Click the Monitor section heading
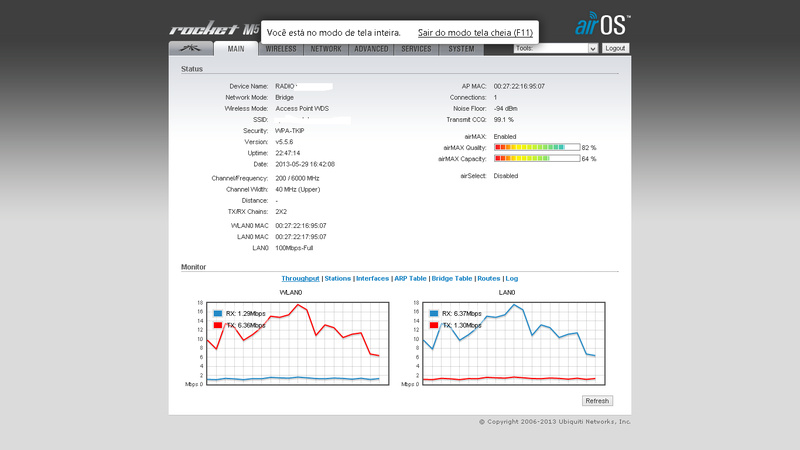The height and width of the screenshot is (450, 800). click(193, 267)
